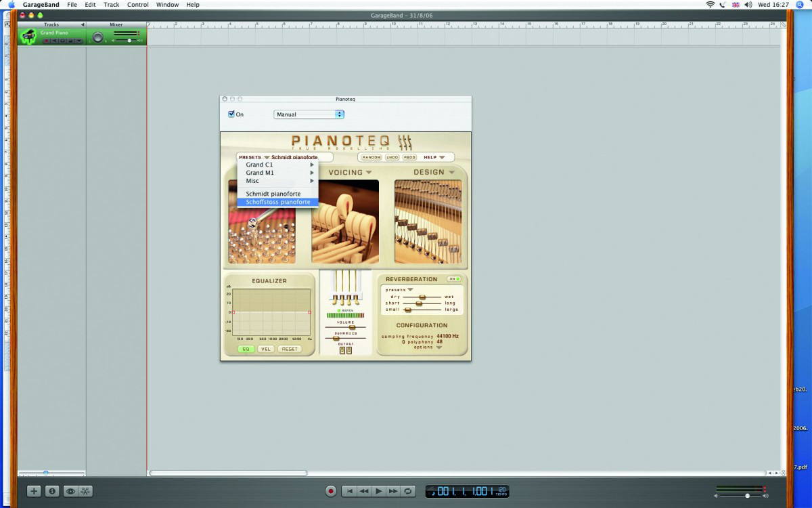812x508 pixels.
Task: Click the UNDO button in Pianoteq
Action: tap(392, 157)
